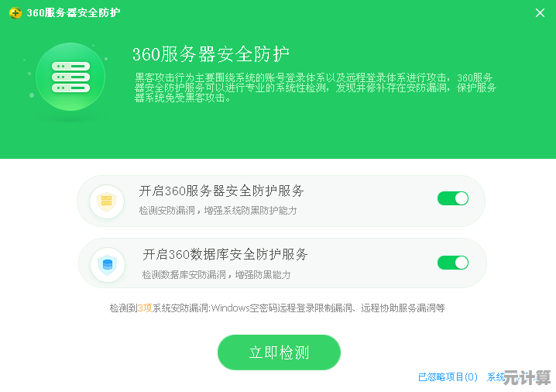
Task: Click the yellow server shield icon
Action: [107, 202]
